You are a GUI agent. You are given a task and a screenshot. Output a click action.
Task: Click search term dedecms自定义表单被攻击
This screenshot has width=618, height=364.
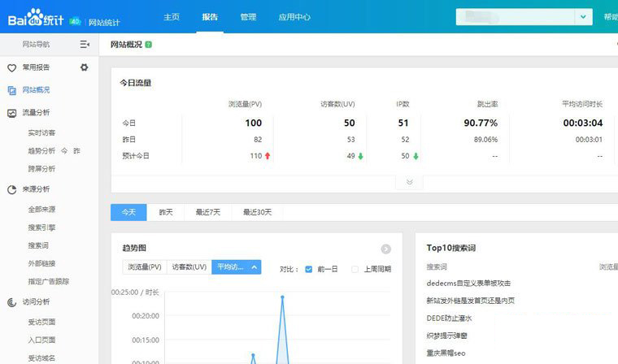pyautogui.click(x=468, y=283)
